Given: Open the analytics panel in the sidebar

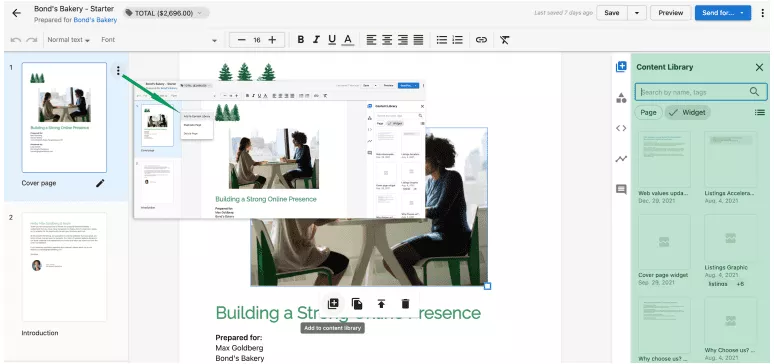Looking at the screenshot, I should coord(621,159).
